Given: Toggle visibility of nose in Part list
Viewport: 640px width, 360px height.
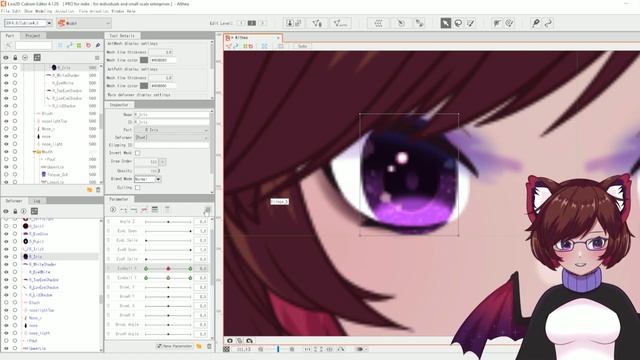Looking at the screenshot, I should click(6, 136).
